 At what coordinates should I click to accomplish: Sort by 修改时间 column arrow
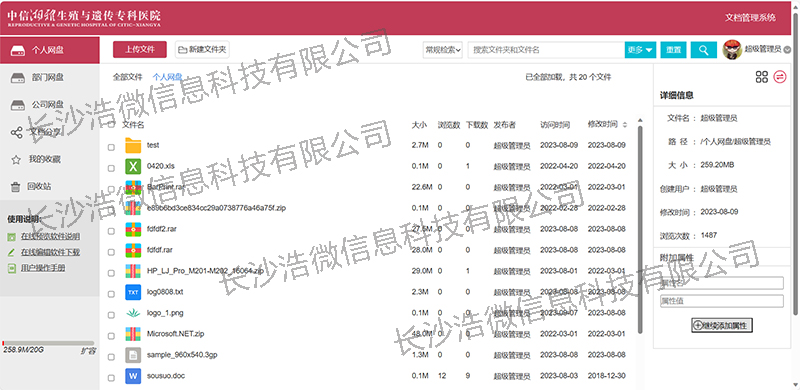tap(624, 125)
